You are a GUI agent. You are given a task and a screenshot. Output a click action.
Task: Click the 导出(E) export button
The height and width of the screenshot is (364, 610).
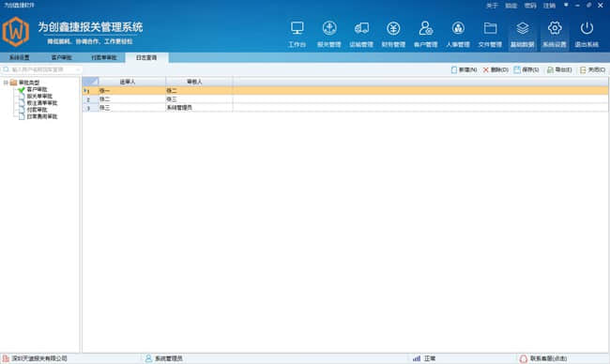click(559, 70)
